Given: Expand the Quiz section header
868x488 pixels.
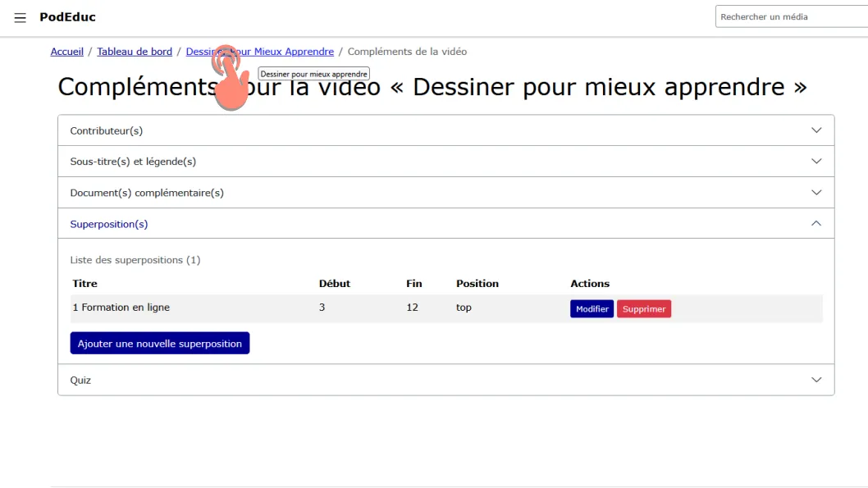Looking at the screenshot, I should click(x=446, y=380).
